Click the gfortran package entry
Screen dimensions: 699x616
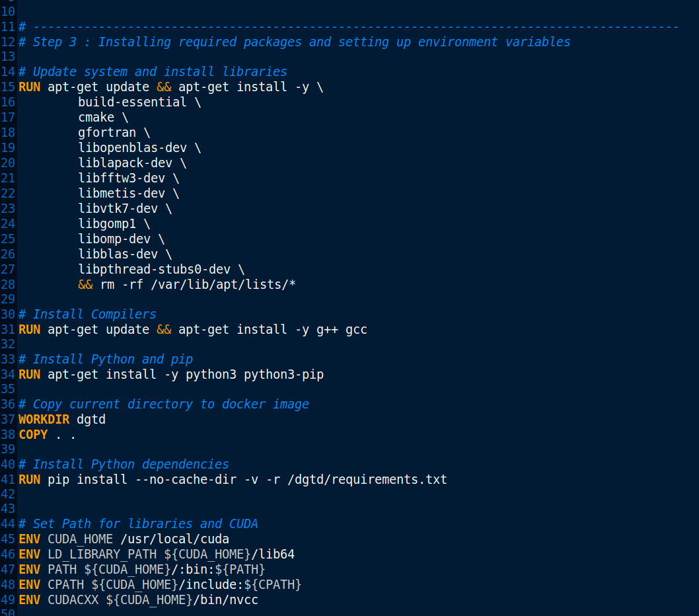click(107, 132)
